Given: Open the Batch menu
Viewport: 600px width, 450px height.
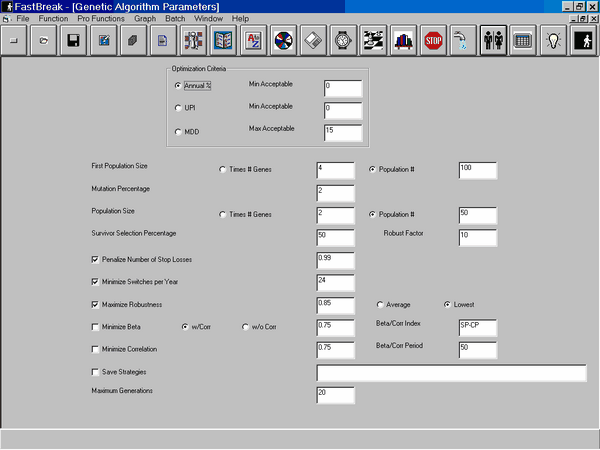Looking at the screenshot, I should pos(175,19).
